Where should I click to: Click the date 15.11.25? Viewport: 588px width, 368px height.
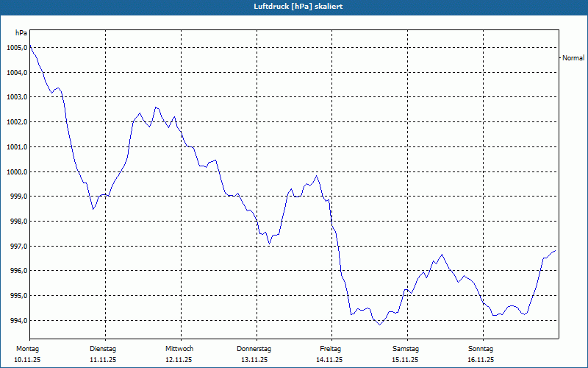405,360
